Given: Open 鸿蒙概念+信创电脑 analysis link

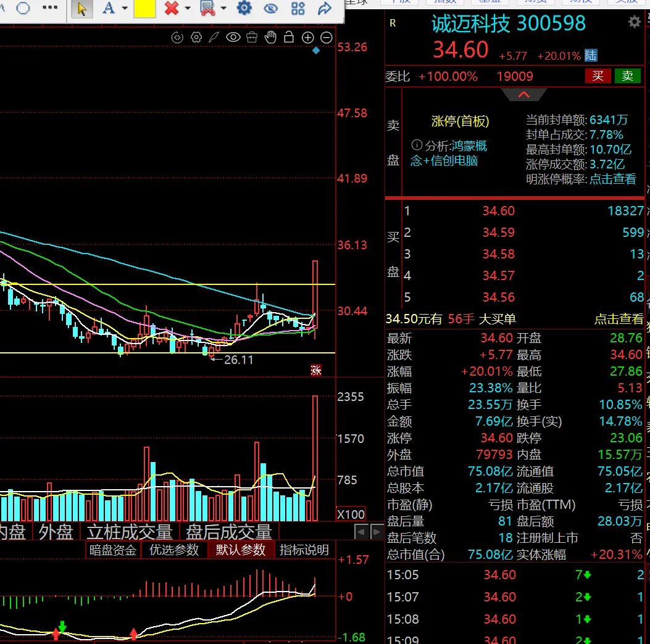Looking at the screenshot, I should tap(449, 153).
